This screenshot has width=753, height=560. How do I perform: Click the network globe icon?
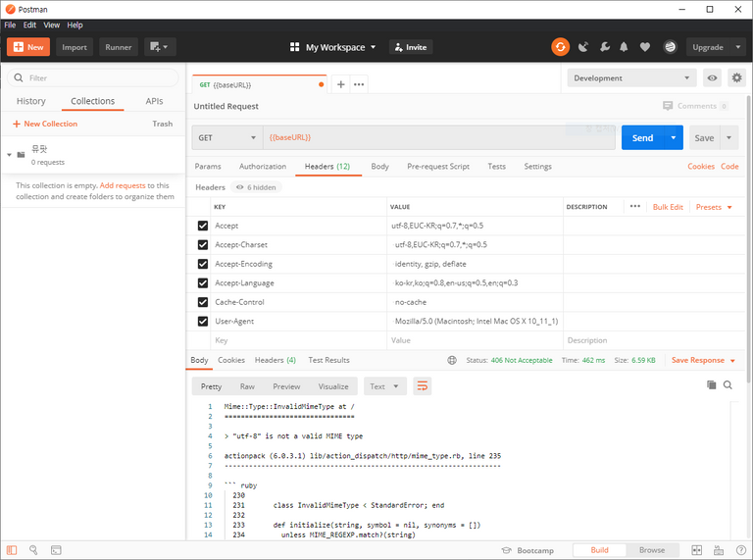(452, 360)
